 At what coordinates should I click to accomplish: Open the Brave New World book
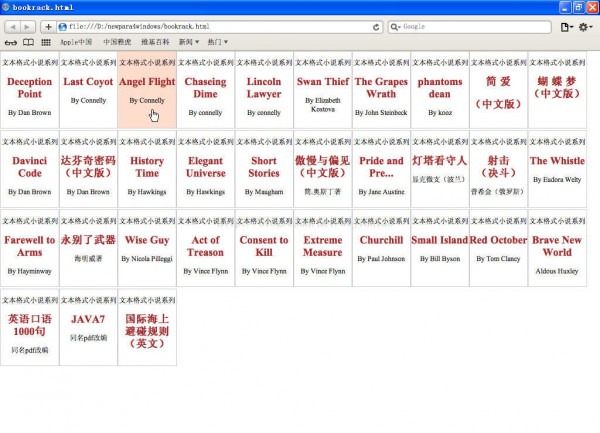point(557,246)
